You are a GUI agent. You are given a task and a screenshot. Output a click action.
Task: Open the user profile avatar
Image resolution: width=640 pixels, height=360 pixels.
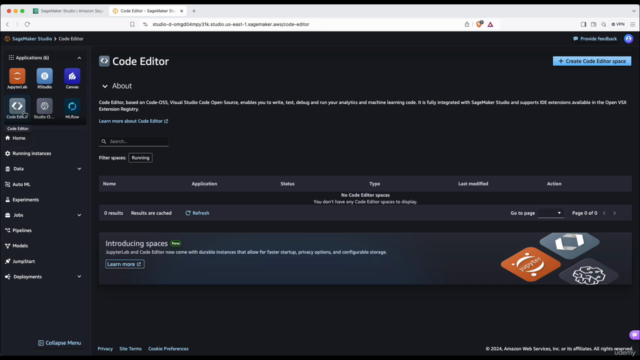pyautogui.click(x=629, y=39)
